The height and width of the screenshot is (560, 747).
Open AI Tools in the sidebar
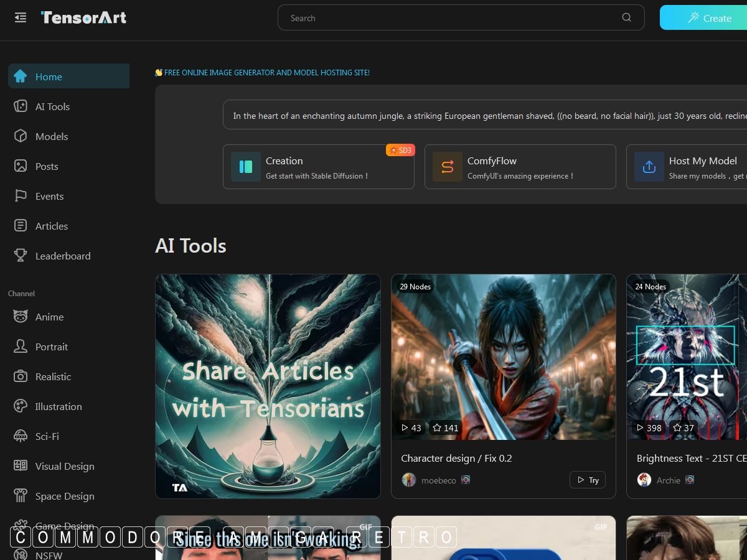(x=52, y=106)
